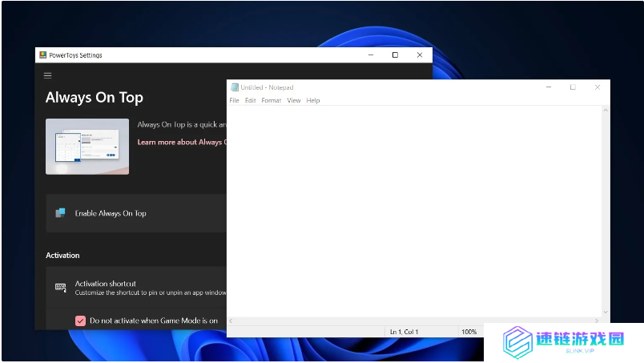
Task: Click the 'Enable Always On Top' label
Action: click(111, 213)
